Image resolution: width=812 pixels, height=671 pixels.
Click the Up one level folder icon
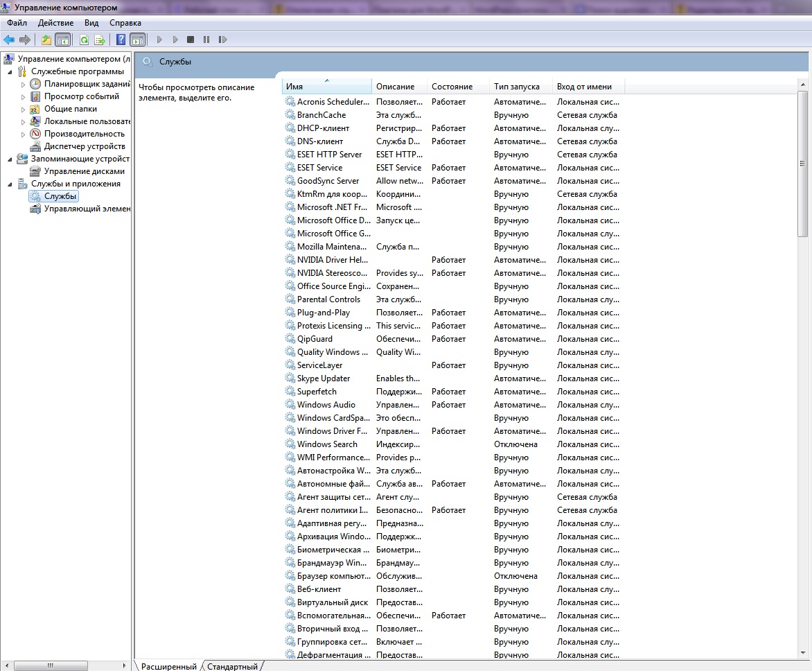tap(46, 40)
